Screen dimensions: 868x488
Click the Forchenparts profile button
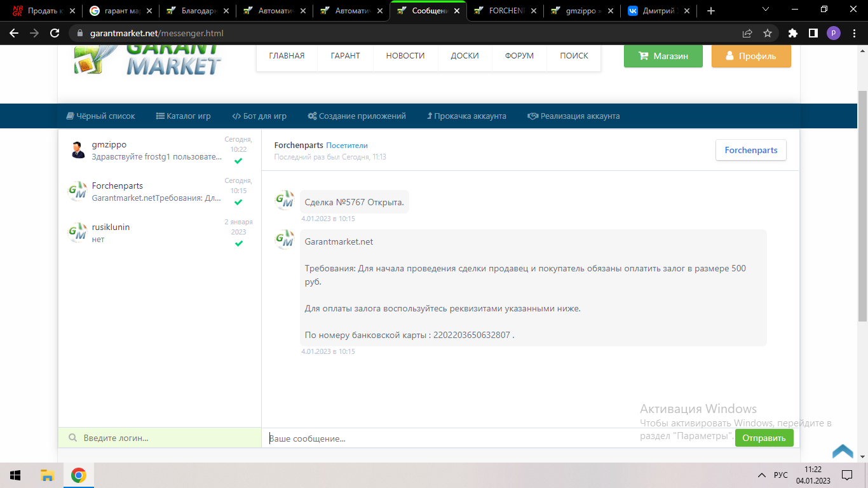[x=751, y=151]
